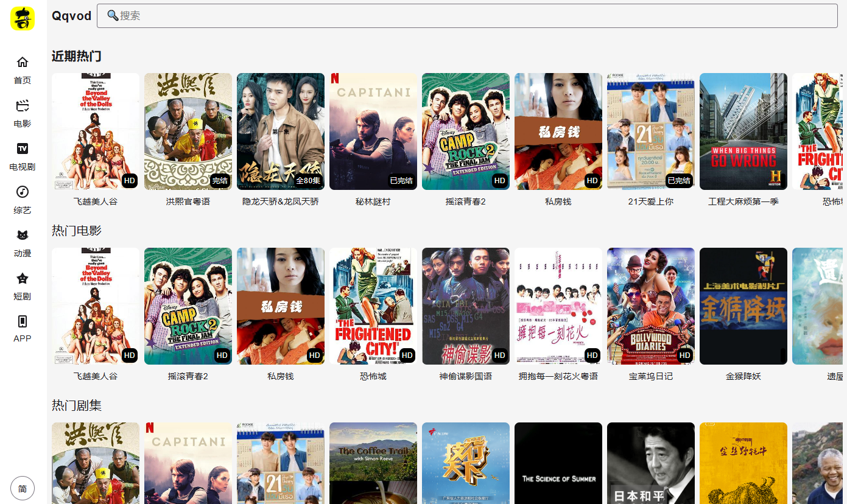Select the 短剧 star icon

tap(23, 279)
